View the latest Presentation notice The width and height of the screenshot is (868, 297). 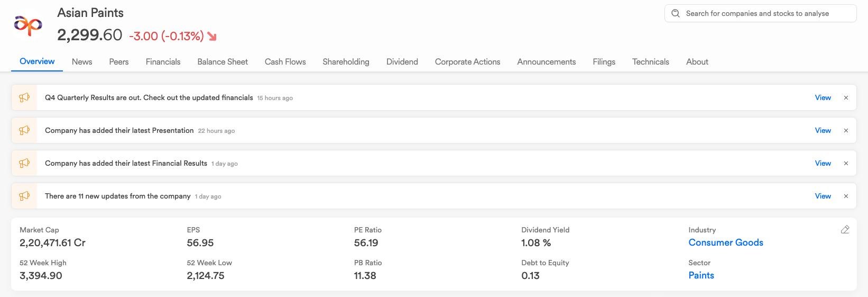click(x=823, y=130)
